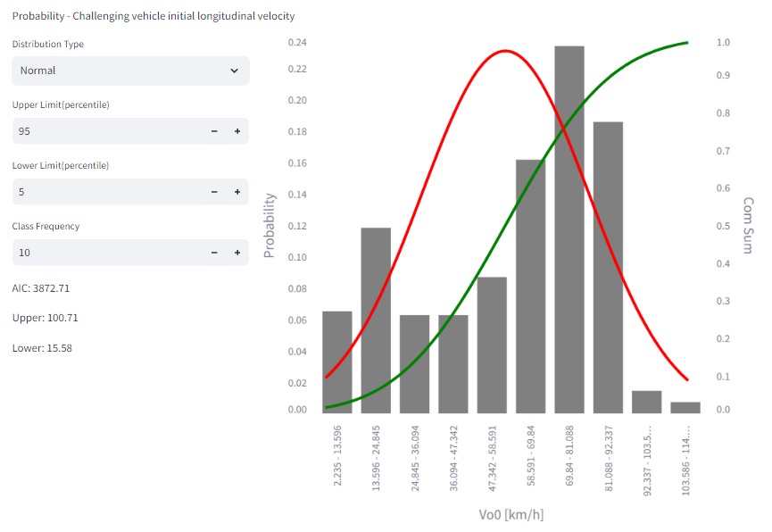Increase Upper Limit percentile with plus
Viewport: 772px width, 532px height.
click(x=237, y=131)
